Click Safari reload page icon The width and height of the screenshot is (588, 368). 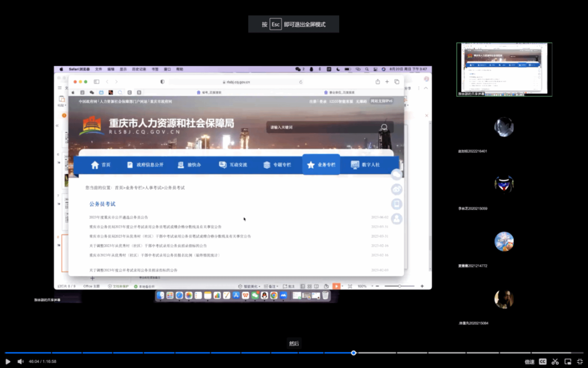pos(301,82)
